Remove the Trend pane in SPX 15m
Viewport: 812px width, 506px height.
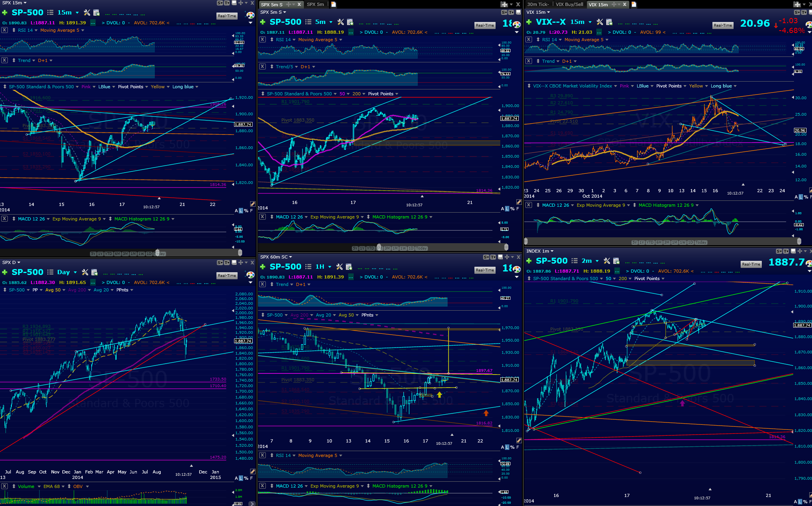coord(4,60)
